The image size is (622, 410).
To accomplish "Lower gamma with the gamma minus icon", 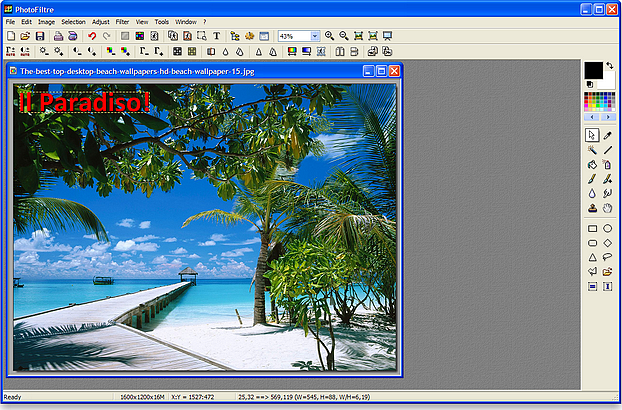I will click(x=144, y=51).
